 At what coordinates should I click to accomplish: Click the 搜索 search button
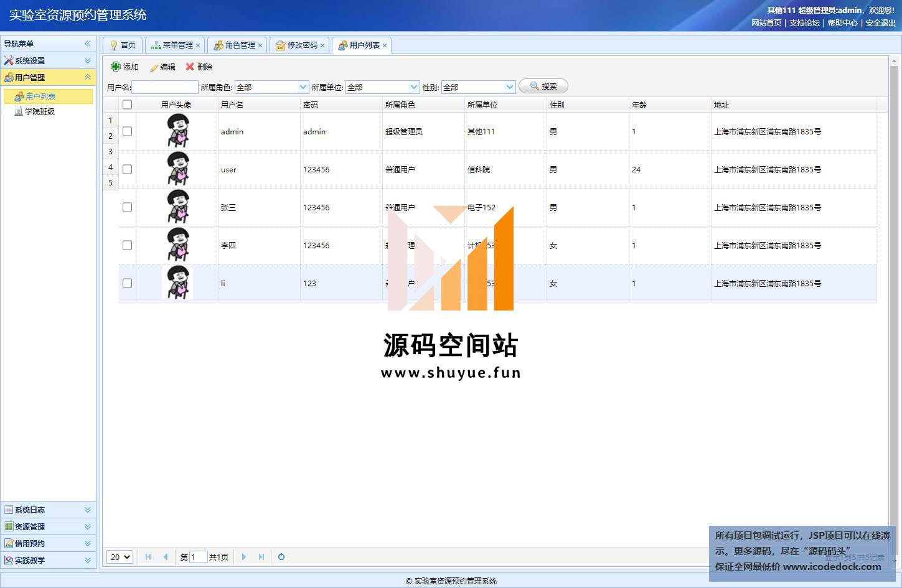(543, 86)
